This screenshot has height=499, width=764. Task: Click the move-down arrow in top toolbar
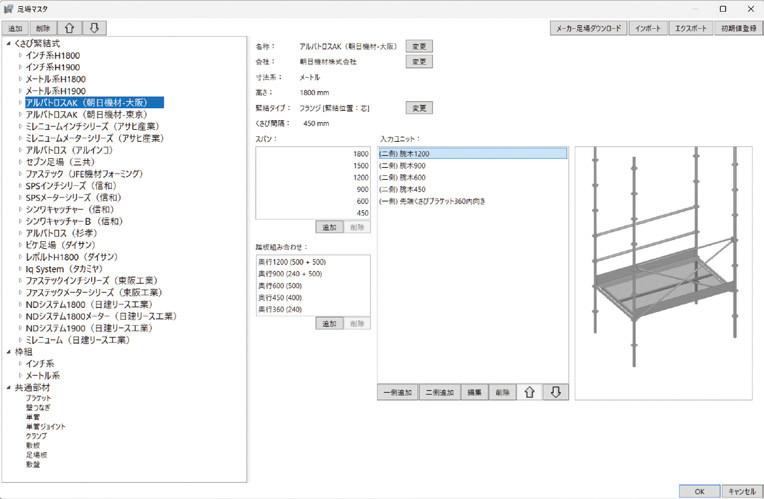point(95,28)
